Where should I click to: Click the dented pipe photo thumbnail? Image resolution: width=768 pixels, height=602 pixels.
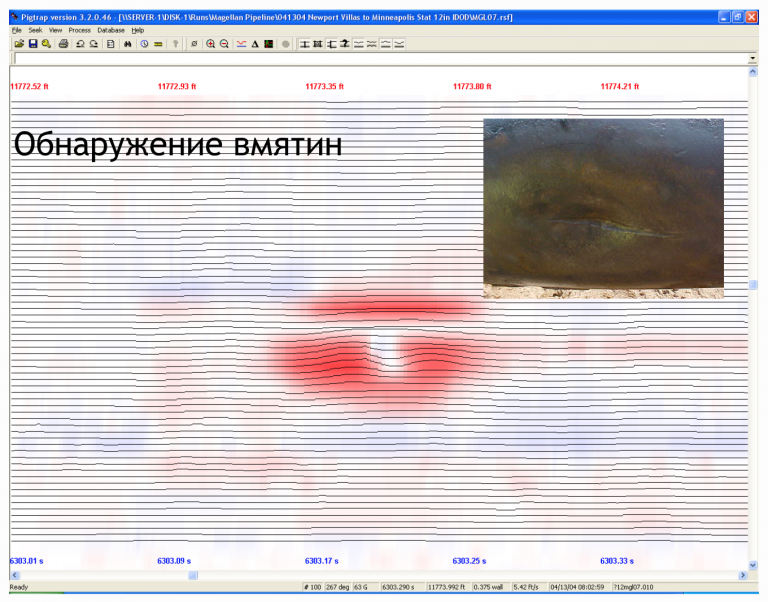(603, 209)
